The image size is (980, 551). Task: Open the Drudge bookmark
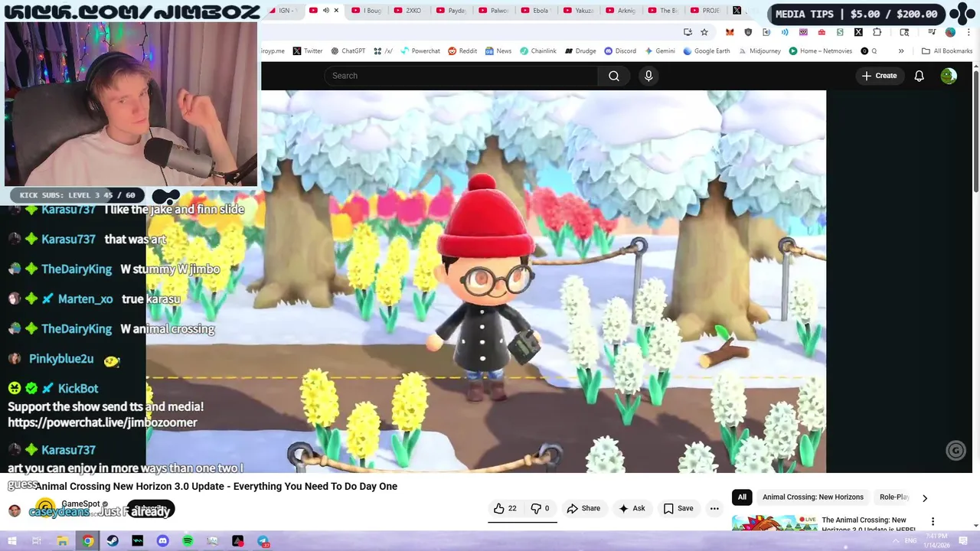pyautogui.click(x=580, y=51)
